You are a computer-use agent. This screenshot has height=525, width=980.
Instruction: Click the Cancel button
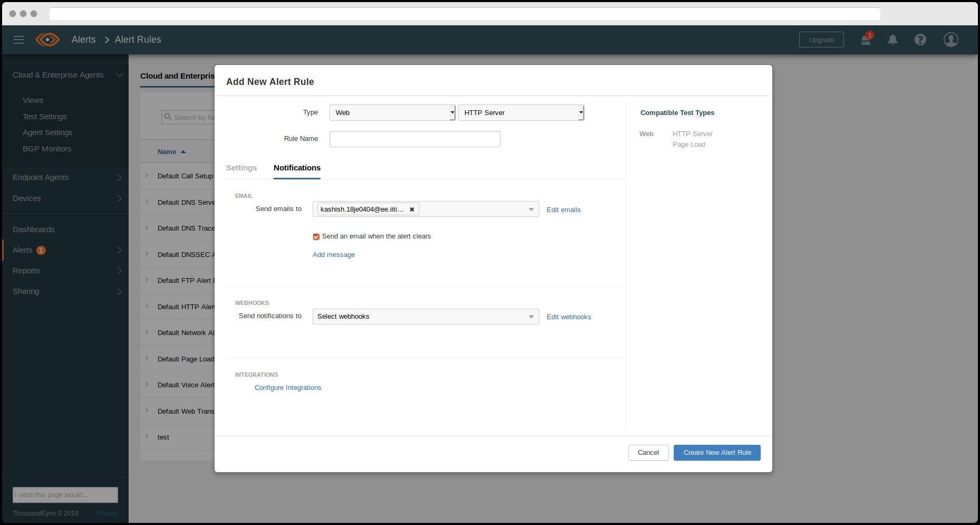tap(648, 453)
